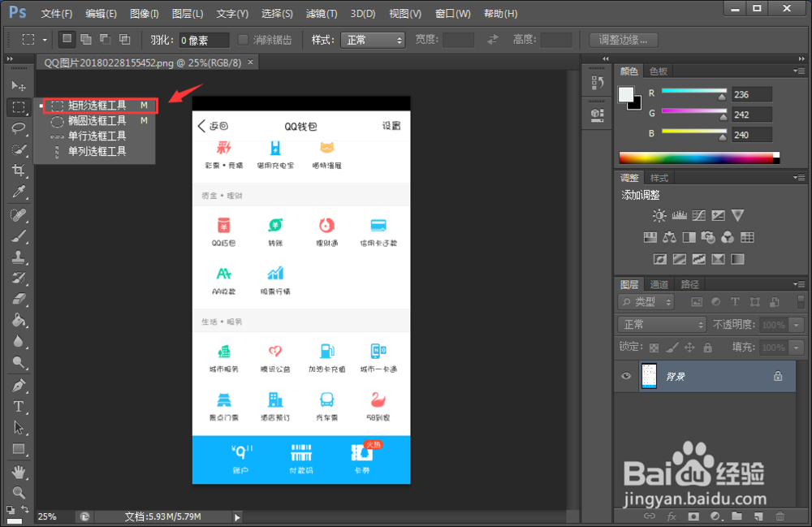Select the History Brush tool

[x=19, y=278]
